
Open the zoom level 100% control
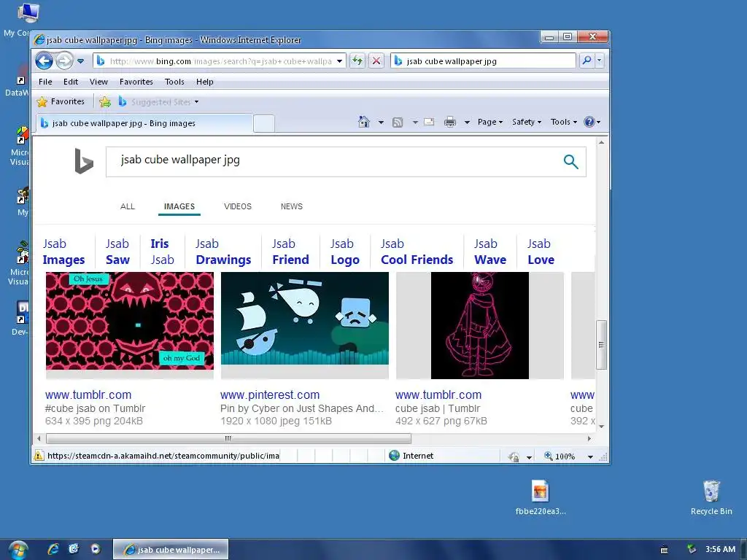pyautogui.click(x=560, y=456)
